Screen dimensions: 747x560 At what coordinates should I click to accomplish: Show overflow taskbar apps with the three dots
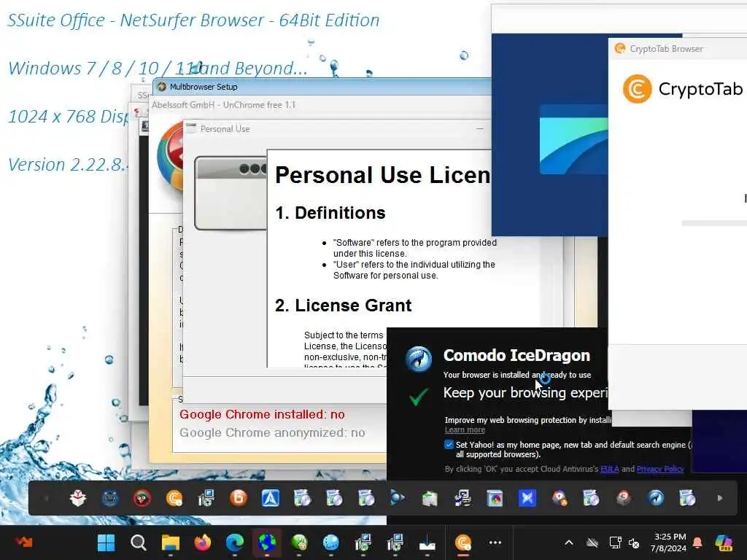pos(495,542)
